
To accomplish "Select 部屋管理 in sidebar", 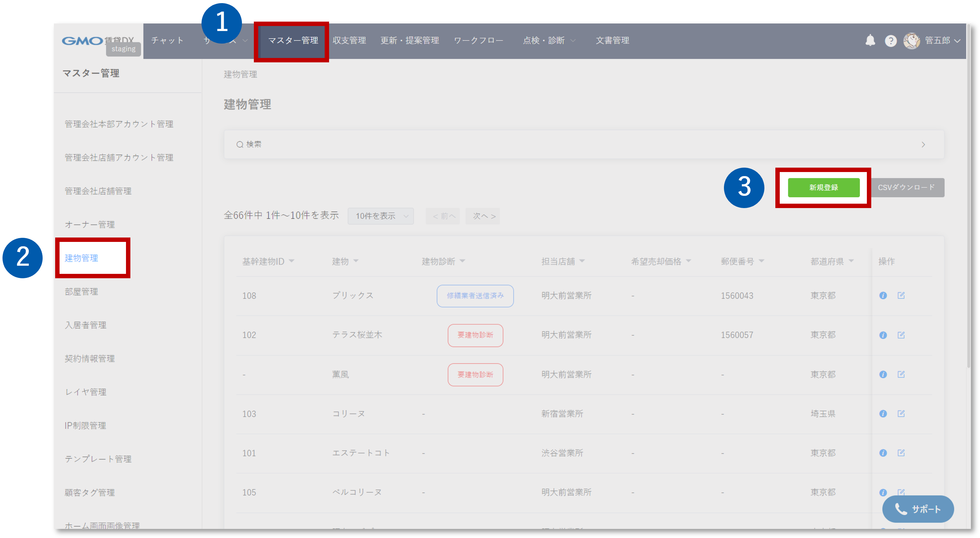I will tap(81, 291).
